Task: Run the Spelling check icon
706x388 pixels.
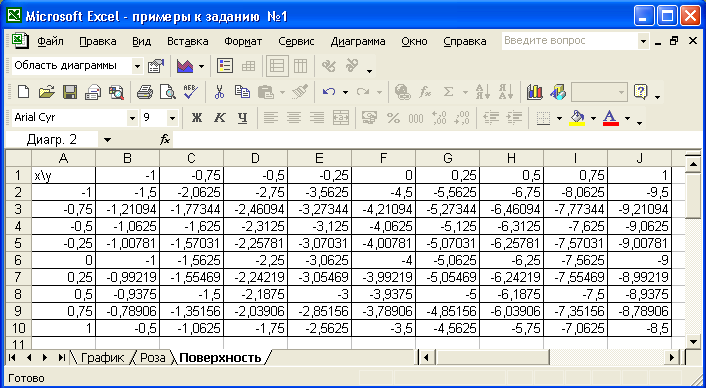Action: 191,92
